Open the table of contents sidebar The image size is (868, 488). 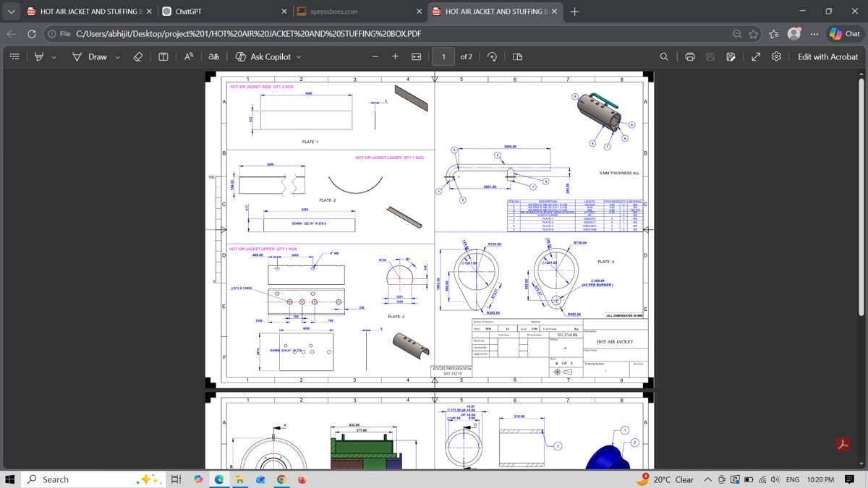(x=14, y=56)
